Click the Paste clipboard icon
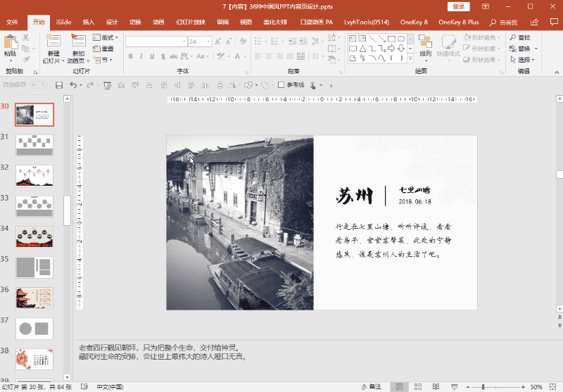This screenshot has width=563, height=392. 11,42
